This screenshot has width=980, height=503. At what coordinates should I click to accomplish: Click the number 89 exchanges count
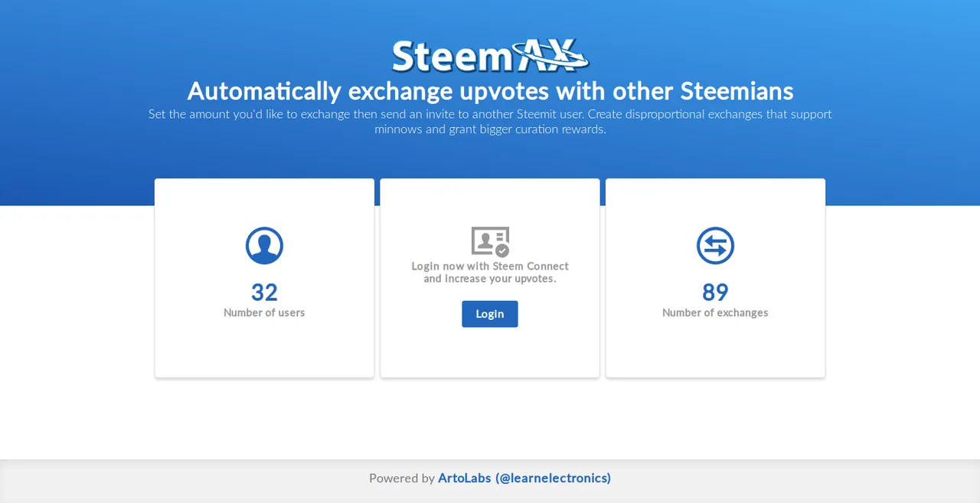pos(715,292)
